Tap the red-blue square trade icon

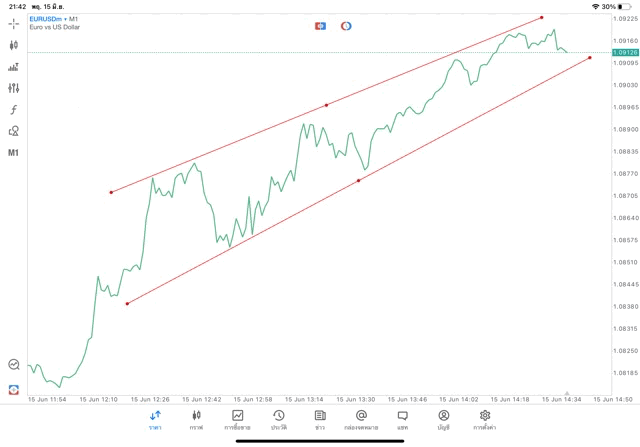pyautogui.click(x=320, y=25)
